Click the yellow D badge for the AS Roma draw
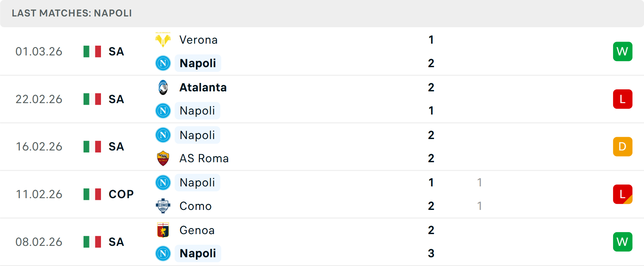The width and height of the screenshot is (644, 266). click(x=623, y=146)
